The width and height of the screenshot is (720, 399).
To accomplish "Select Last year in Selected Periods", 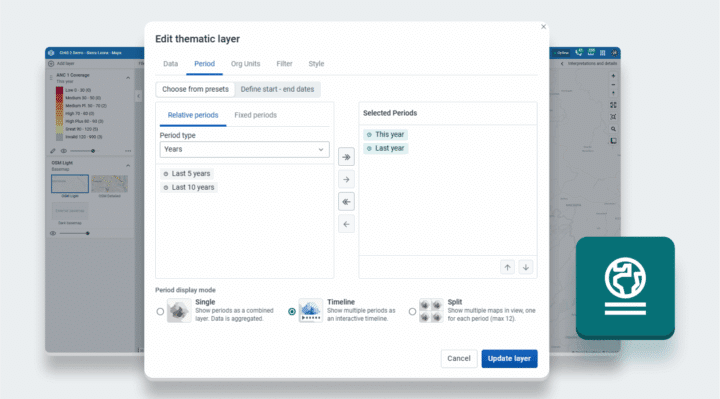I will 385,148.
